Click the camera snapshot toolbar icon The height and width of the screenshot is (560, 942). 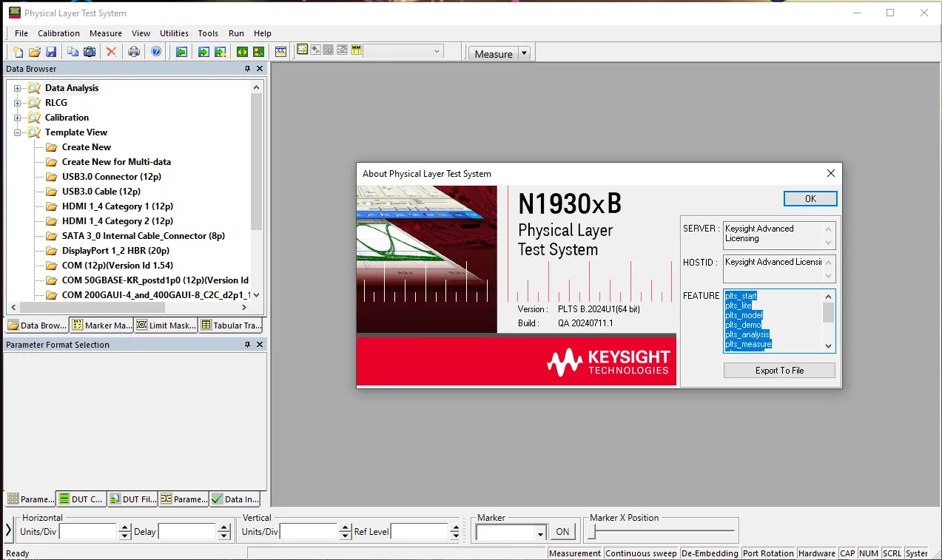pos(90,52)
